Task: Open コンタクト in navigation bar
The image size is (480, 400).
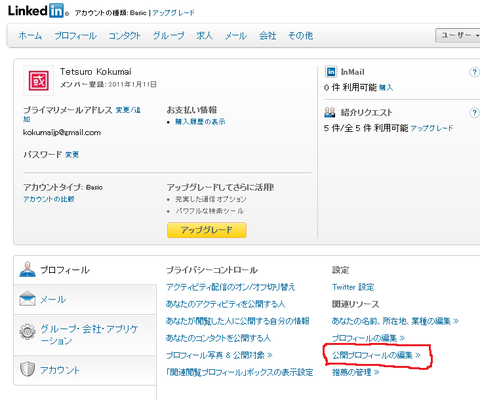Action: coord(125,36)
